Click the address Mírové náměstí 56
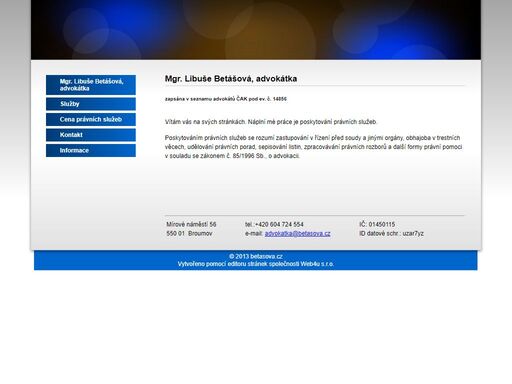 (191, 224)
